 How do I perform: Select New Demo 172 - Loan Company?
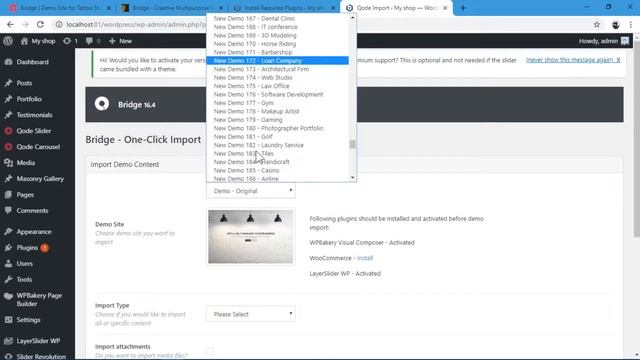tap(278, 60)
